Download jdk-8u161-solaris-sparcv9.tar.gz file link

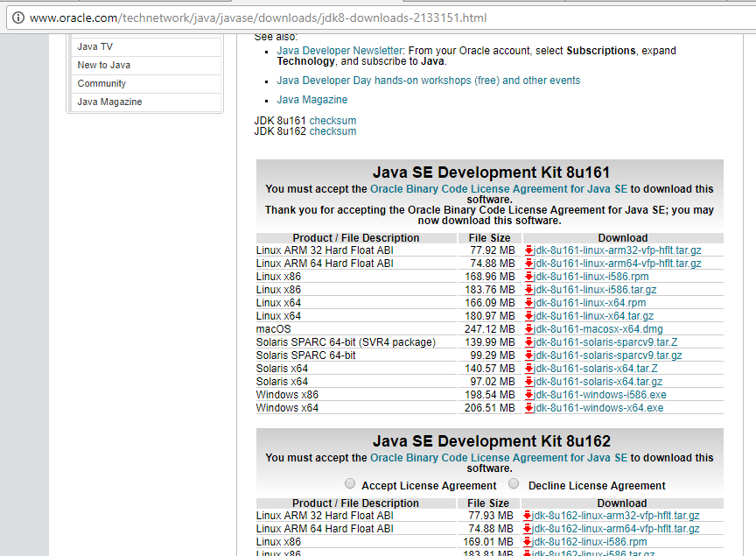point(607,355)
